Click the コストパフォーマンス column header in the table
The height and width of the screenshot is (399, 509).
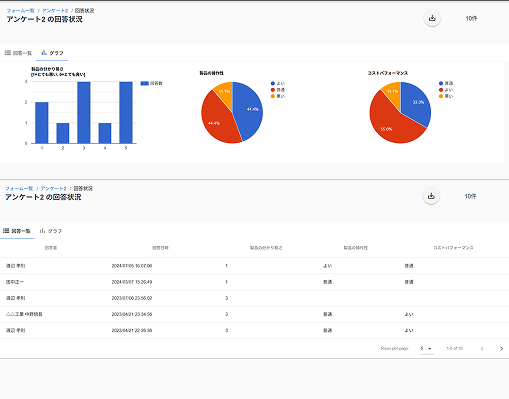point(453,248)
